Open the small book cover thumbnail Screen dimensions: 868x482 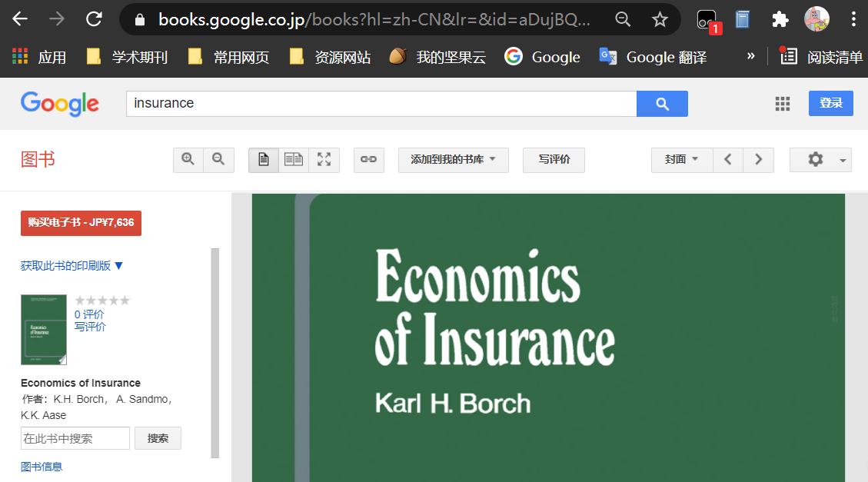click(44, 330)
